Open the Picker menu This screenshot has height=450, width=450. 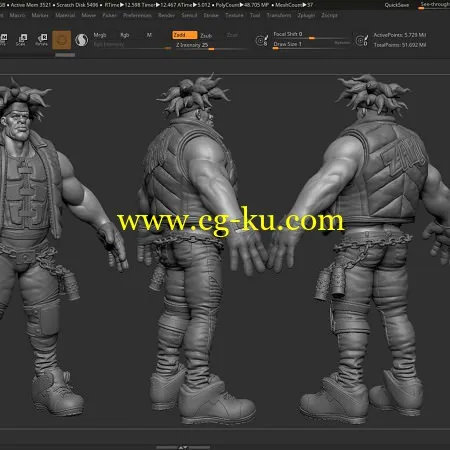110,15
